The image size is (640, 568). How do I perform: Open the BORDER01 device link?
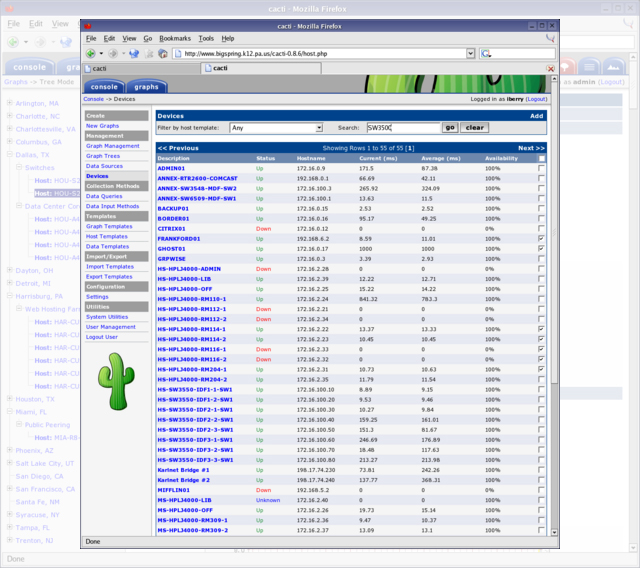coord(173,218)
